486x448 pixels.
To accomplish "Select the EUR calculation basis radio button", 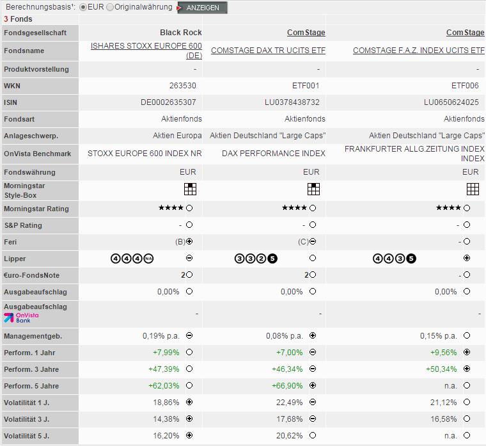I will pyautogui.click(x=82, y=7).
